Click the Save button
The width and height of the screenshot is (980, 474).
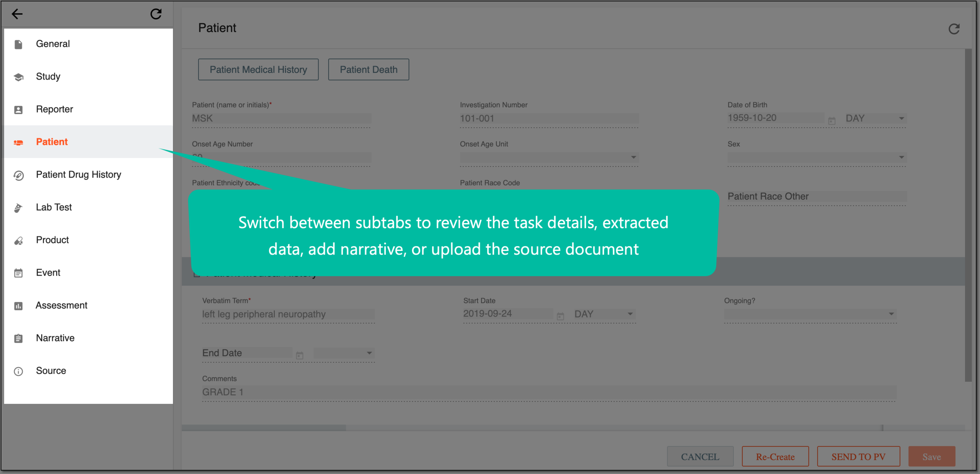coord(932,457)
